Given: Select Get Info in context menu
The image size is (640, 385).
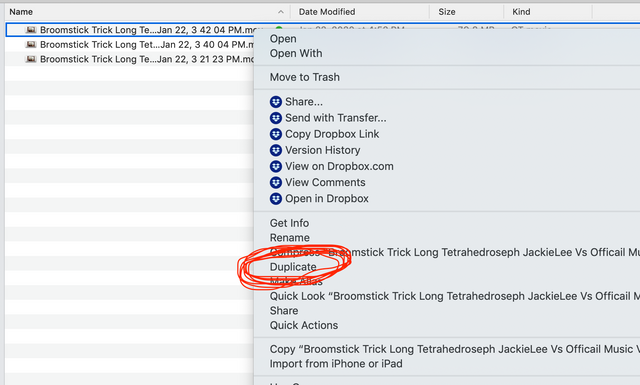Looking at the screenshot, I should point(289,223).
